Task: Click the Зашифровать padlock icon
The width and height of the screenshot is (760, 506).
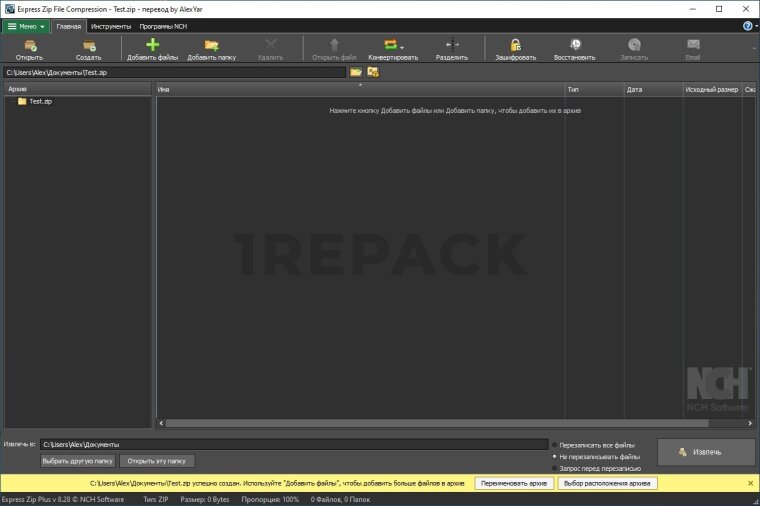Action: 515,45
